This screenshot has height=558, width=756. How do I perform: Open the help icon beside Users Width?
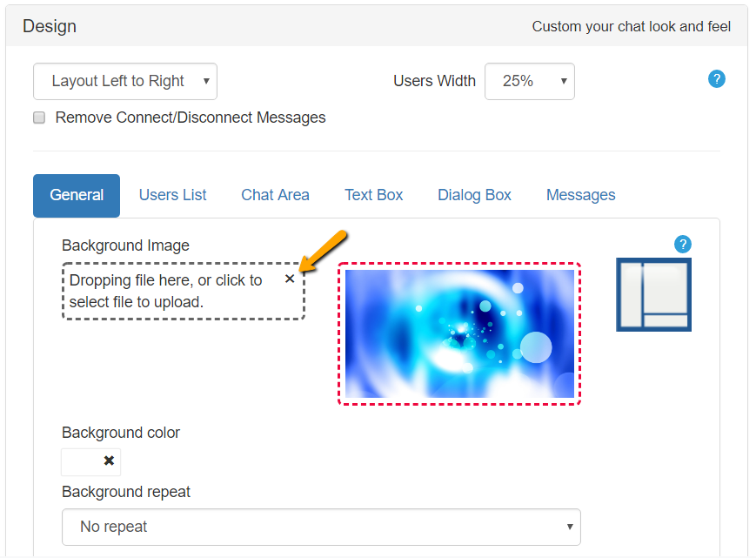[x=717, y=79]
